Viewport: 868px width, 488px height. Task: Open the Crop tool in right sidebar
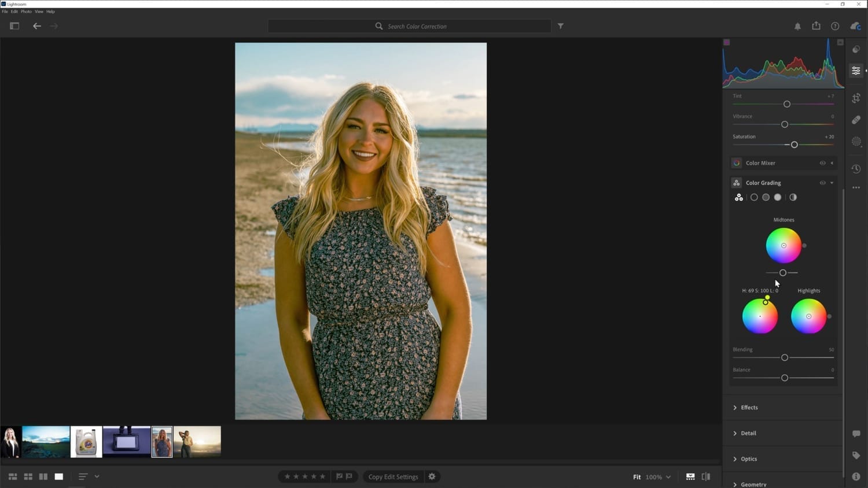pos(856,98)
